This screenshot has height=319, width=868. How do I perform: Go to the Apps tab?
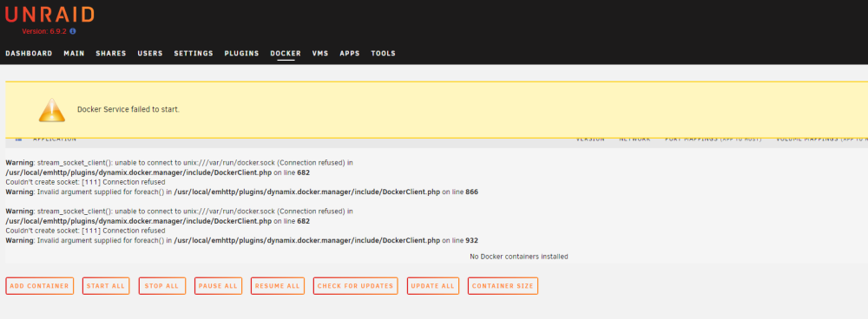click(349, 54)
